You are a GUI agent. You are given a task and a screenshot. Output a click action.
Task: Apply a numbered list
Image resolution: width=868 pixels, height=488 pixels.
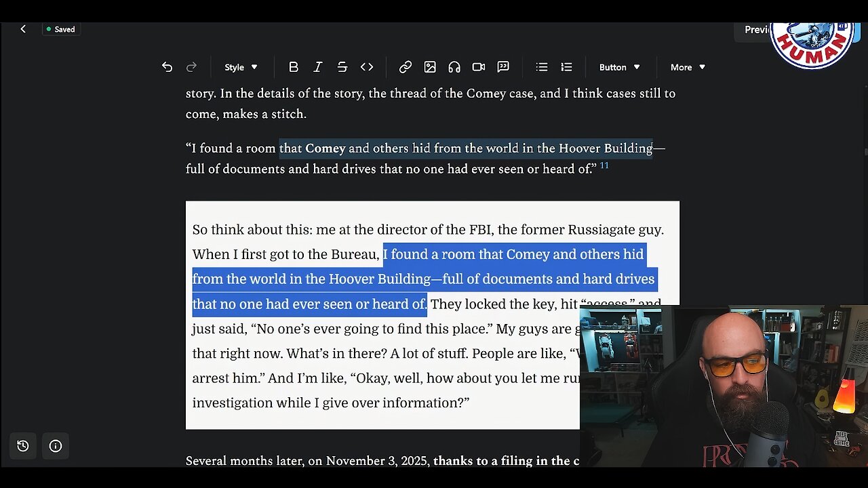pyautogui.click(x=566, y=67)
